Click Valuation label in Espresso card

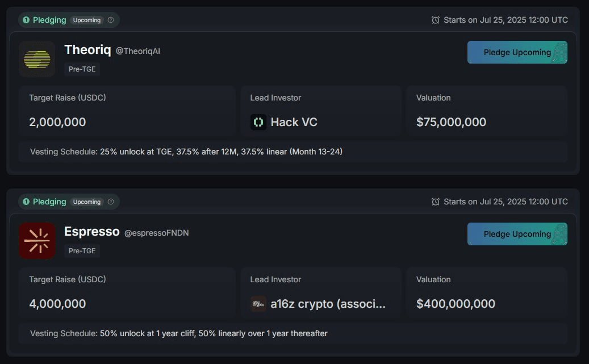tap(433, 279)
